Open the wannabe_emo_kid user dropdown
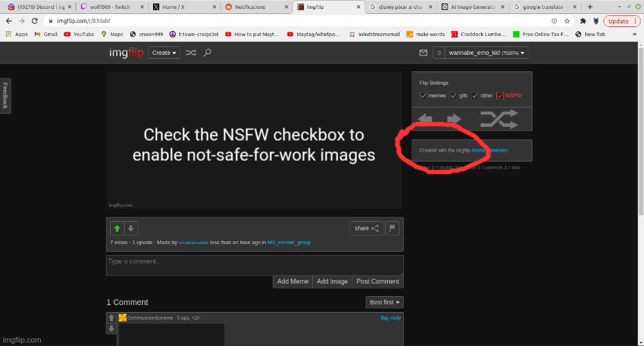644x346 pixels. (x=488, y=53)
